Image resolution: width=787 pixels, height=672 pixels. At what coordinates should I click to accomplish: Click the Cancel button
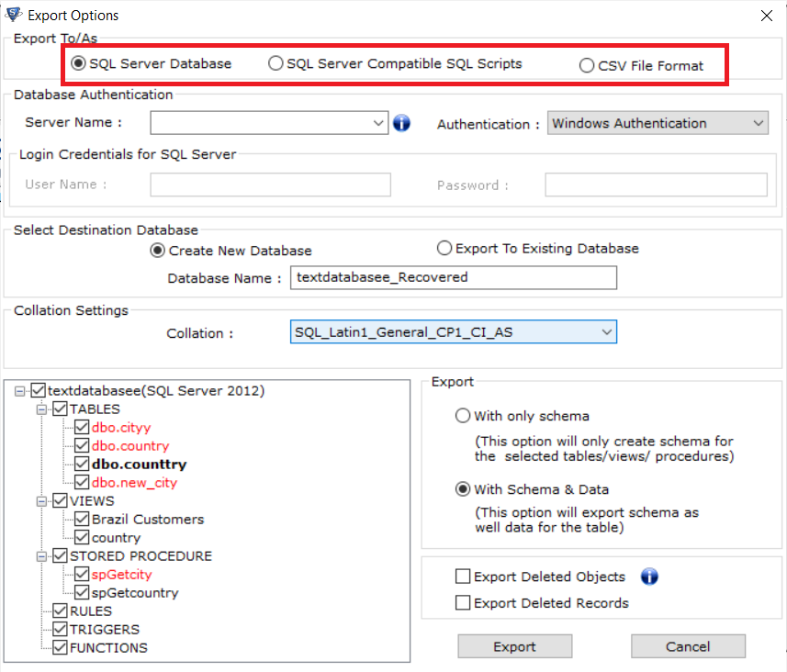688,645
